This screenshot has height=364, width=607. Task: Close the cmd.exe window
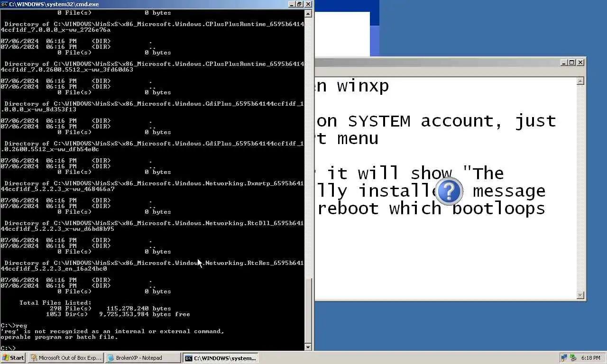(308, 4)
